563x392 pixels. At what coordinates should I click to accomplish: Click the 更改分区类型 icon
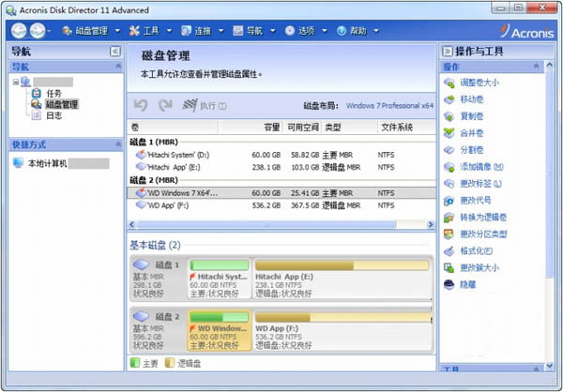pos(449,234)
